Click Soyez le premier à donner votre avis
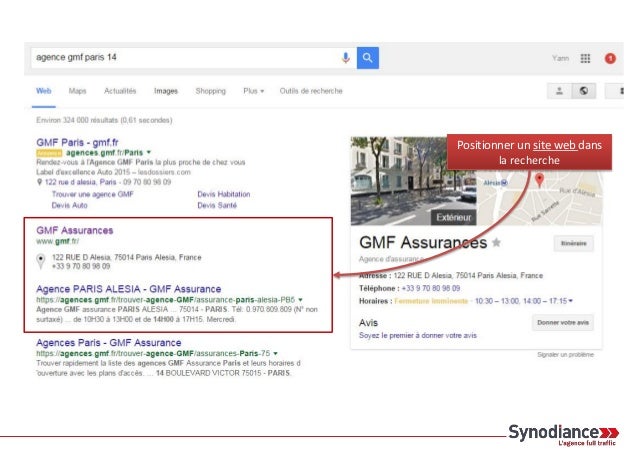638x463 pixels. (418, 335)
